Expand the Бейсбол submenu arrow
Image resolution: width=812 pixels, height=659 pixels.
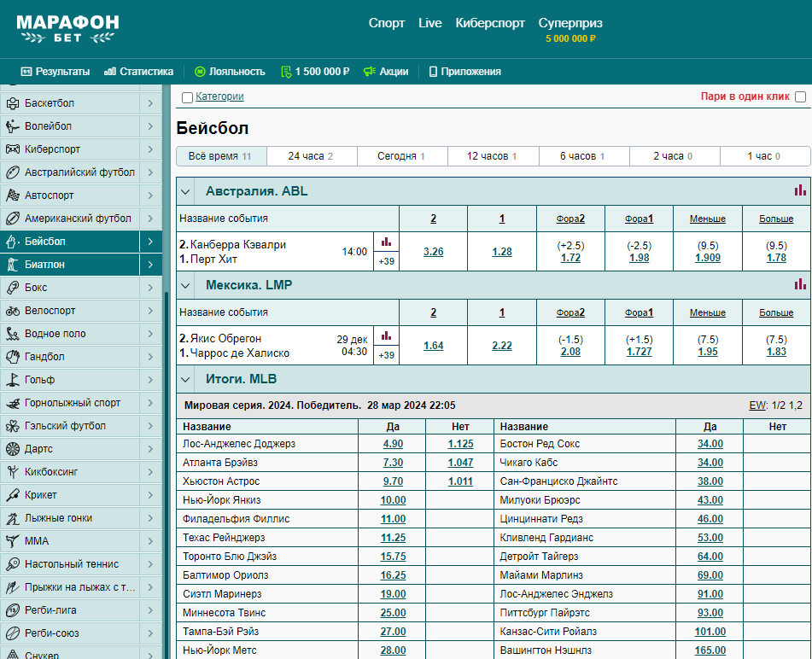click(150, 242)
